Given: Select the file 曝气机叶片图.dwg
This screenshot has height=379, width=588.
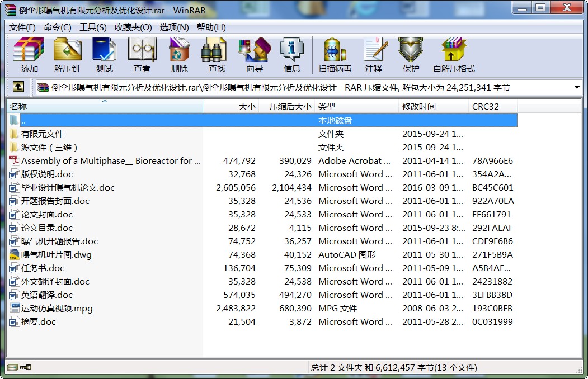Looking at the screenshot, I should click(56, 255).
